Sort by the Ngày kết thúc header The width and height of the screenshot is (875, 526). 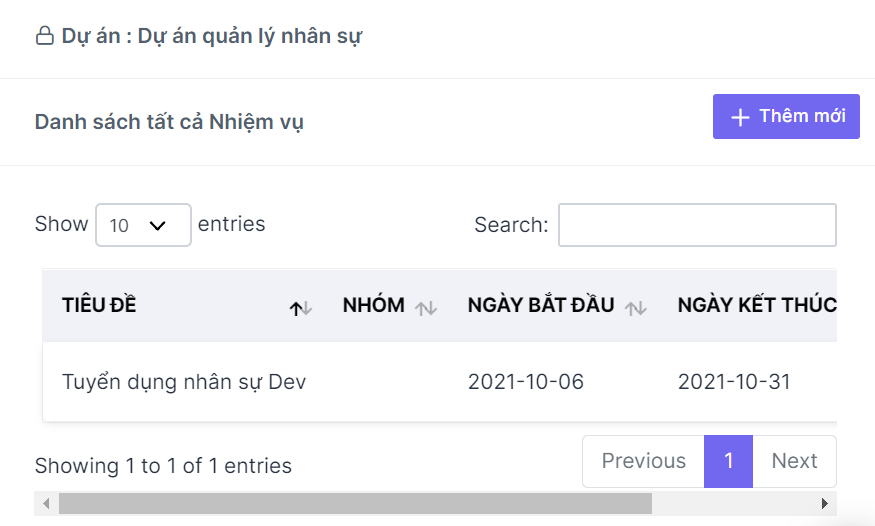(x=757, y=305)
